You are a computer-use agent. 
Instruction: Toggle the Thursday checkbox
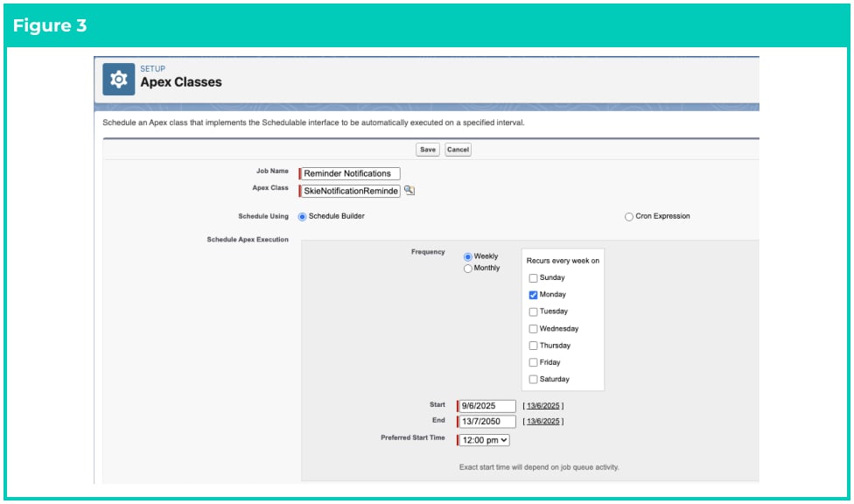(x=533, y=346)
